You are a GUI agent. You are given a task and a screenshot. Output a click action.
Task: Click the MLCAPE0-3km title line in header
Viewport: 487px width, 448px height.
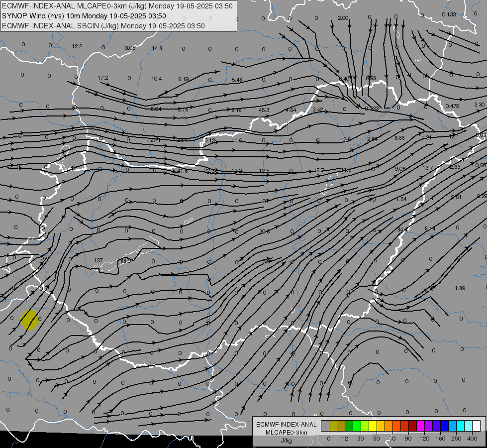click(x=117, y=6)
